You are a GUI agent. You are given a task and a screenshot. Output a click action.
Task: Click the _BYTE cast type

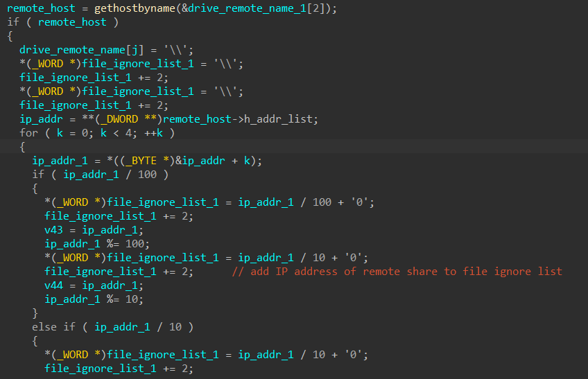point(141,161)
